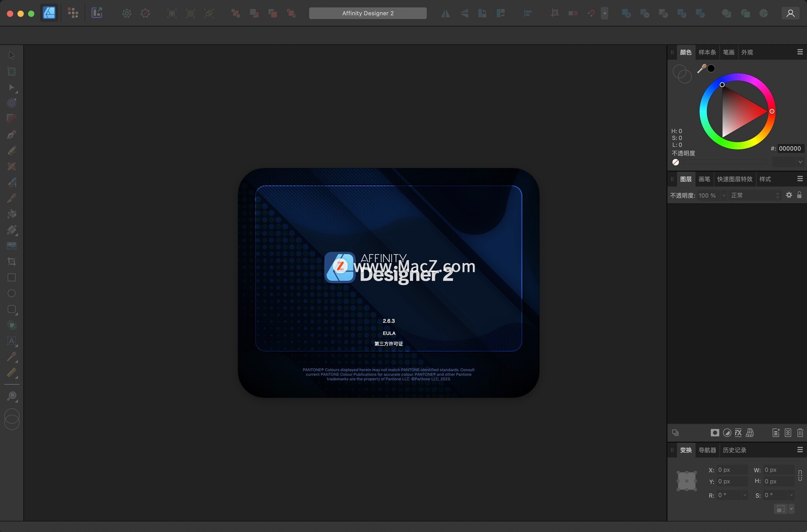Select the Pencil tool

[12, 150]
